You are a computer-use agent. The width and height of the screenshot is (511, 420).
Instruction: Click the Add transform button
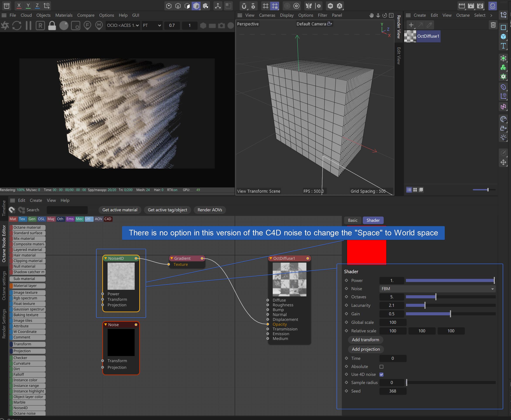[365, 340]
